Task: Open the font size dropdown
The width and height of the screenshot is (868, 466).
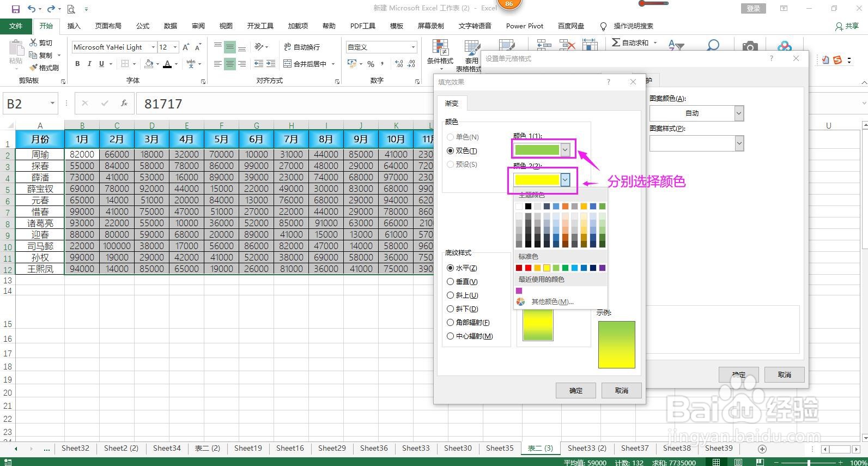Action: (x=175, y=47)
